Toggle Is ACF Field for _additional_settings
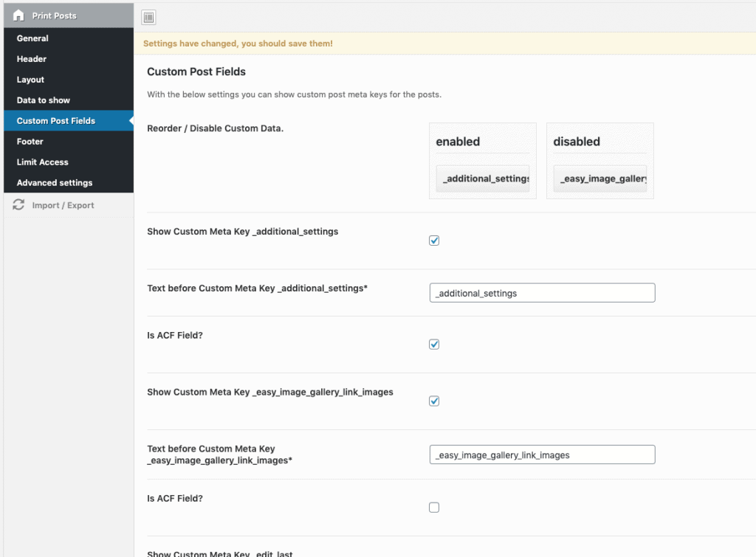This screenshot has width=756, height=557. click(434, 345)
